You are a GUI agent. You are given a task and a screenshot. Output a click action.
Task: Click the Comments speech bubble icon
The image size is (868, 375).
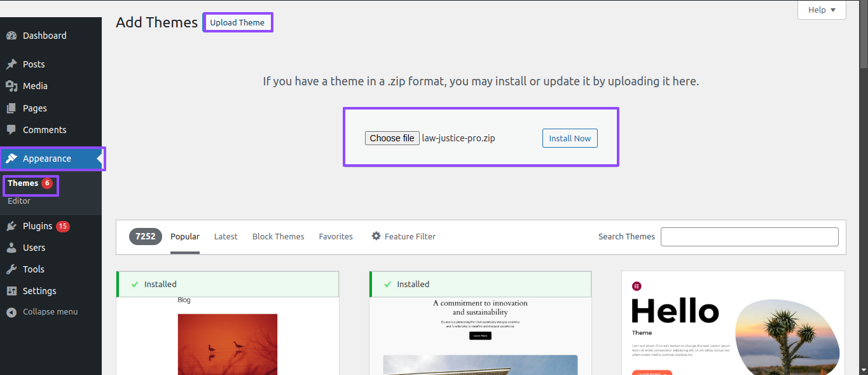(x=11, y=130)
